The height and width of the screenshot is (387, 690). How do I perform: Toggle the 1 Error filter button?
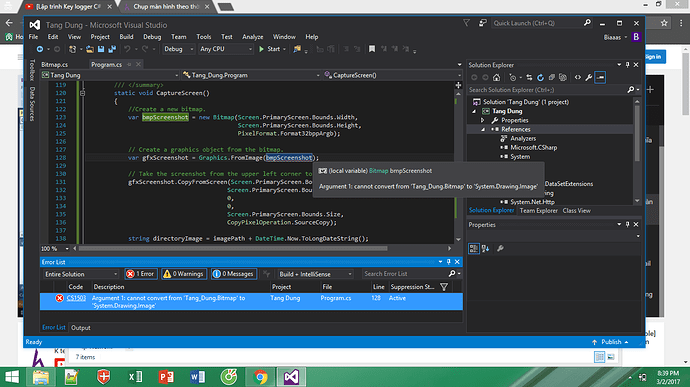click(141, 274)
